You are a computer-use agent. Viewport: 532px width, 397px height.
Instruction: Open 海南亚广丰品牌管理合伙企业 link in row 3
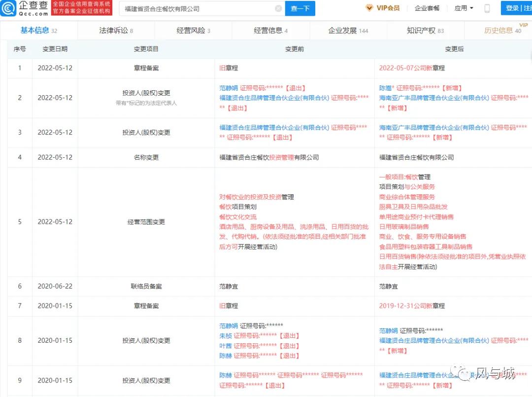434,127
